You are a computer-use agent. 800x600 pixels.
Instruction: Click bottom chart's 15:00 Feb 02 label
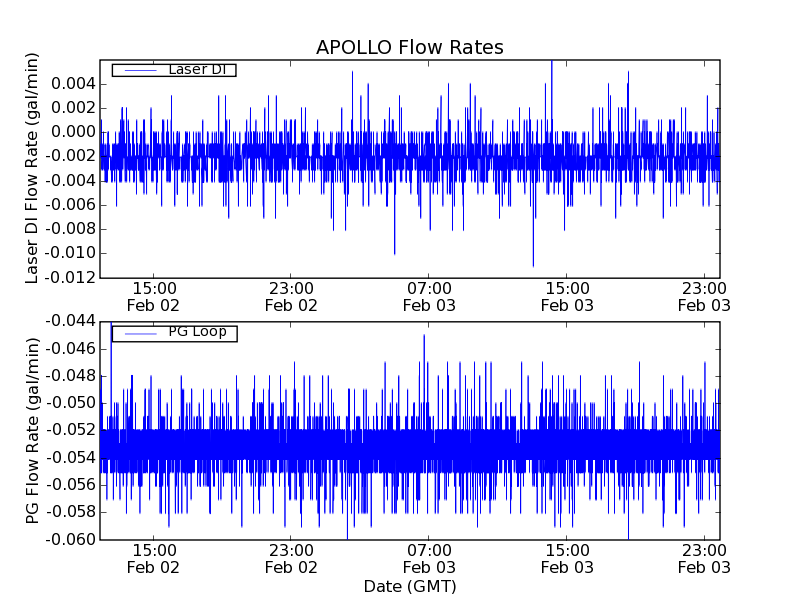coord(153,559)
